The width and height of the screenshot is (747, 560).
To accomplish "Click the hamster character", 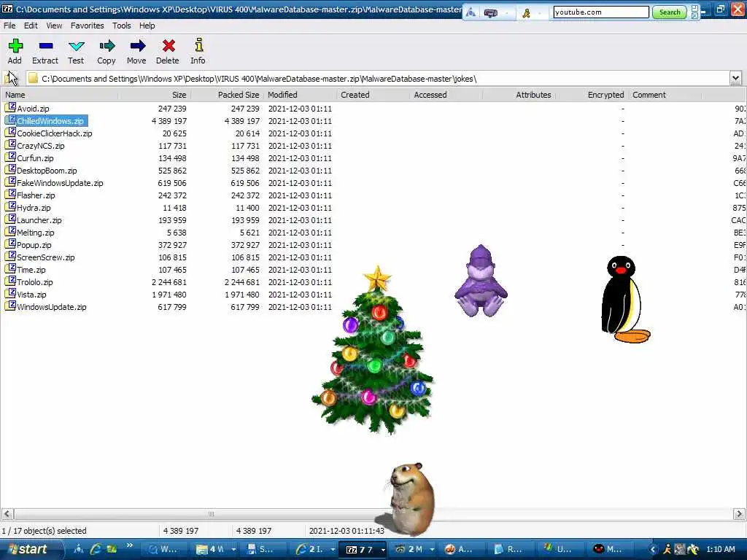I will (410, 497).
